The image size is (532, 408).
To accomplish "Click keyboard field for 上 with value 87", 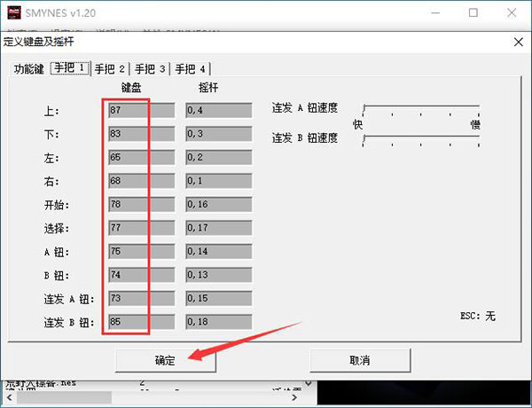I will coord(142,110).
